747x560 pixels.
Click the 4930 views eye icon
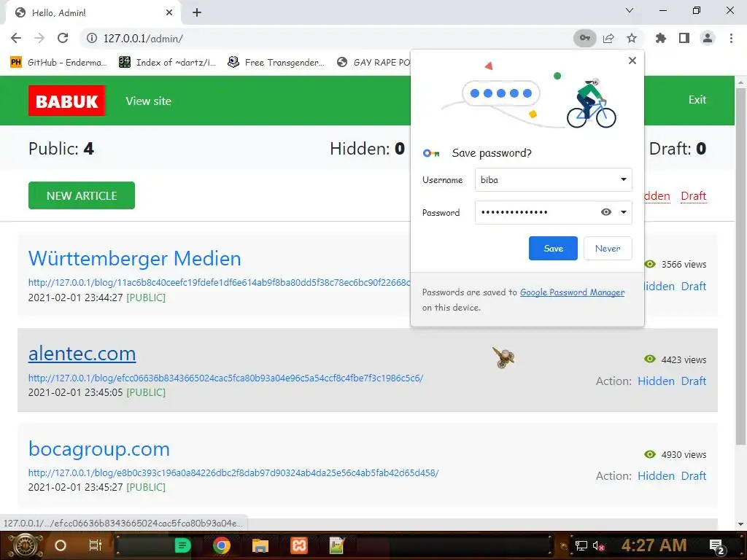(650, 454)
